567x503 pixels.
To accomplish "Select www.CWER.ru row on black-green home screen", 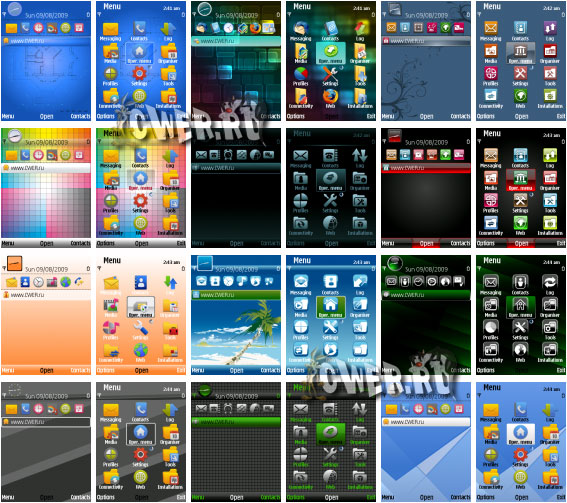I will click(x=426, y=295).
